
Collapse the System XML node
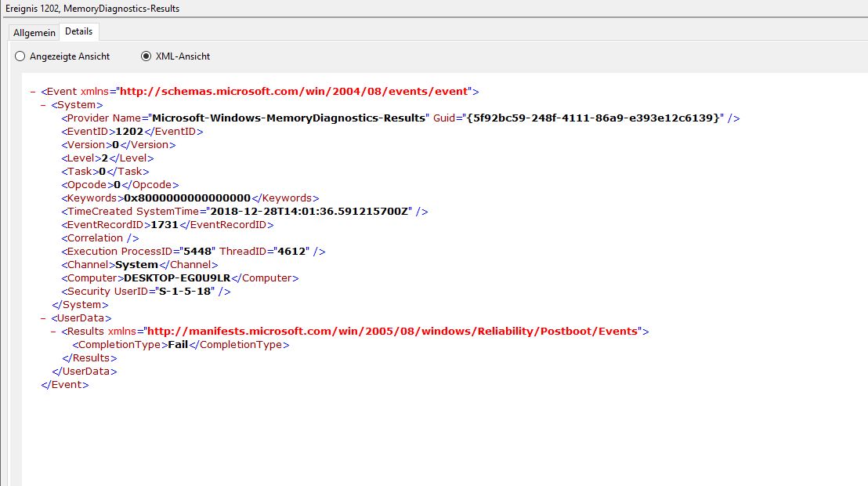tap(43, 105)
